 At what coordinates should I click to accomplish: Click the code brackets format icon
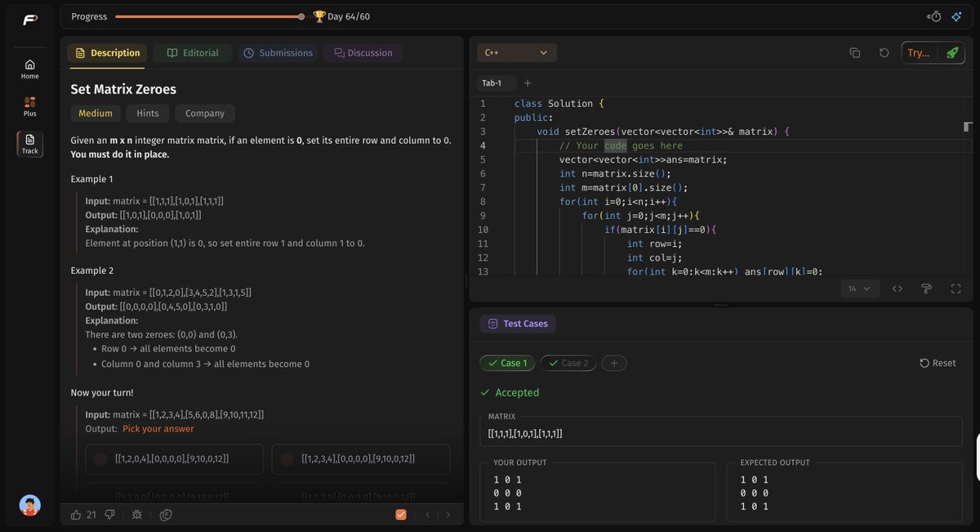[897, 288]
